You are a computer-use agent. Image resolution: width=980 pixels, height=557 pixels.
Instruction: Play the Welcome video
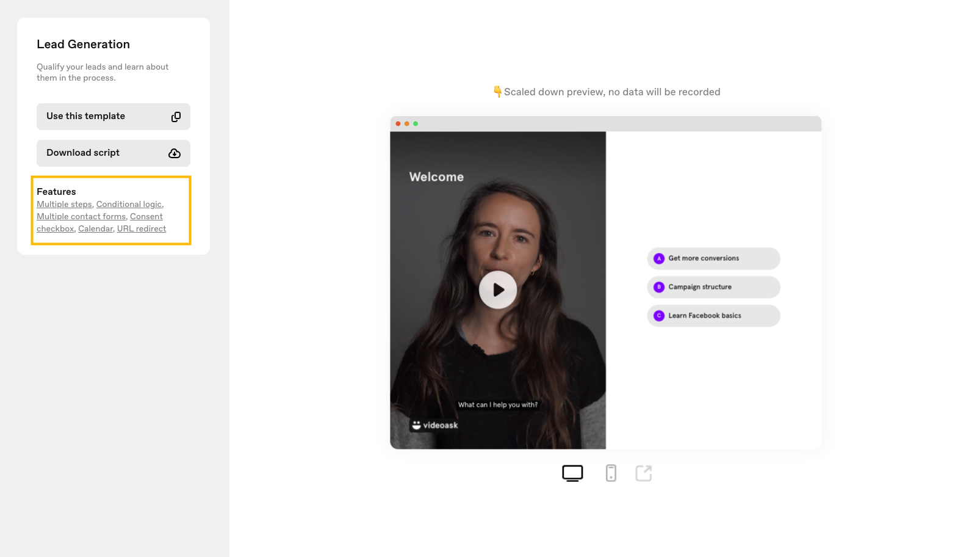click(x=498, y=290)
